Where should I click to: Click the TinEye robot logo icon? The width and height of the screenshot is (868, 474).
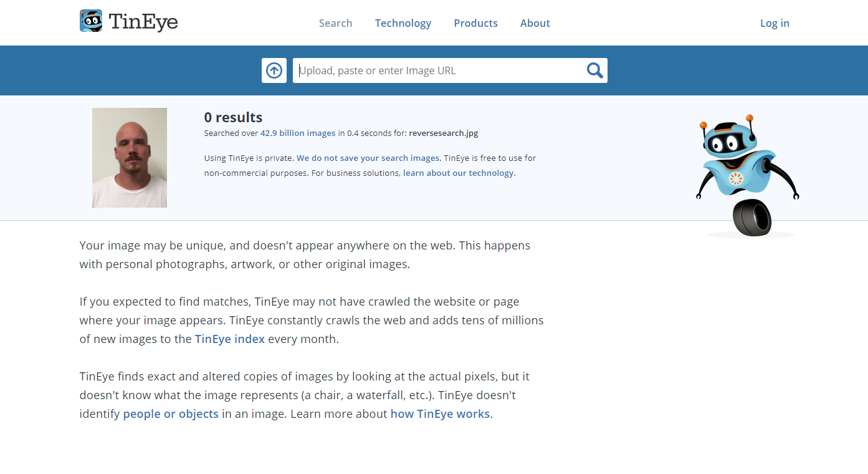tap(91, 21)
